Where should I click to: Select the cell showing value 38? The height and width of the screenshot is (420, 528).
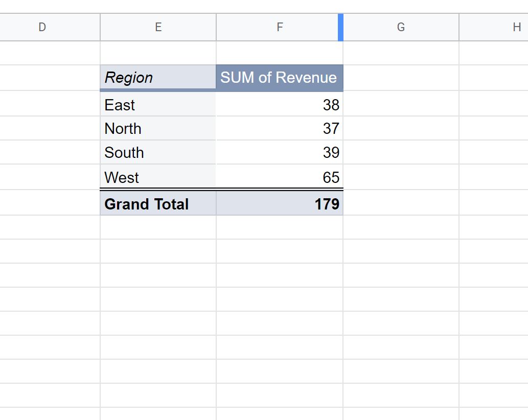(279, 105)
